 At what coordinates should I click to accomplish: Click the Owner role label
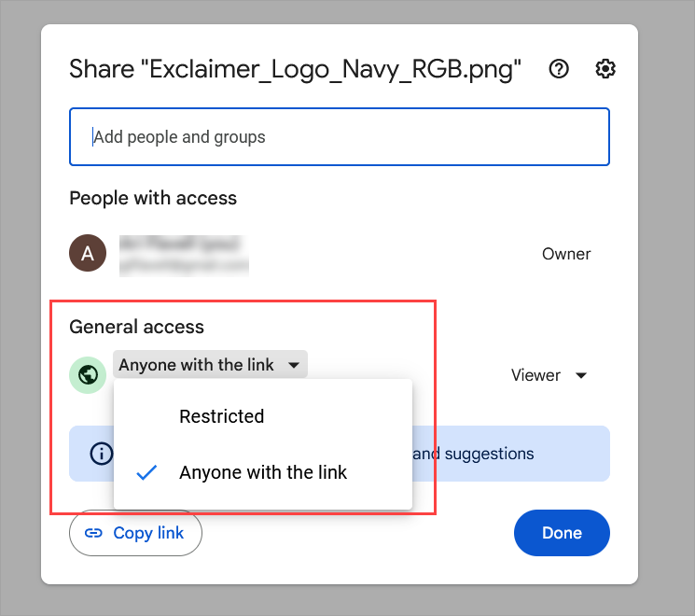[x=566, y=254]
